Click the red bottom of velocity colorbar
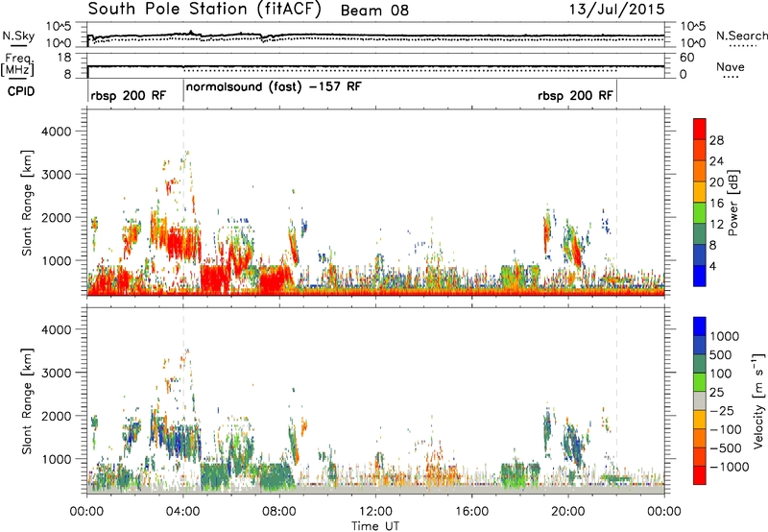 click(x=700, y=475)
